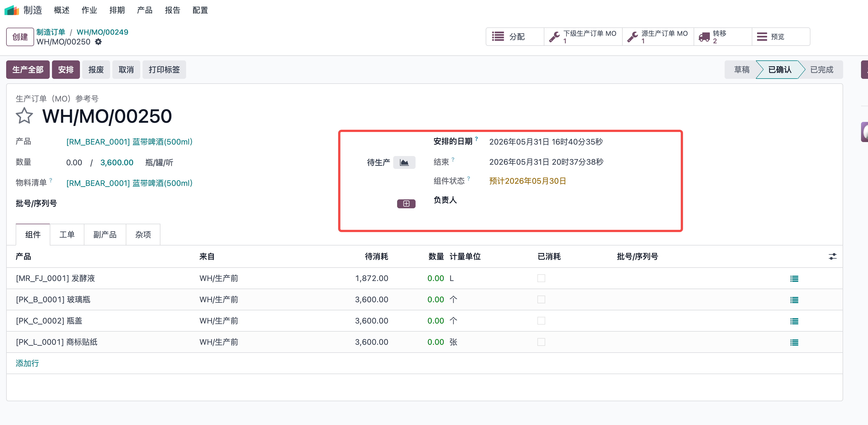Open the 概述 menu
Viewport: 868px width, 425px height.
(x=62, y=10)
